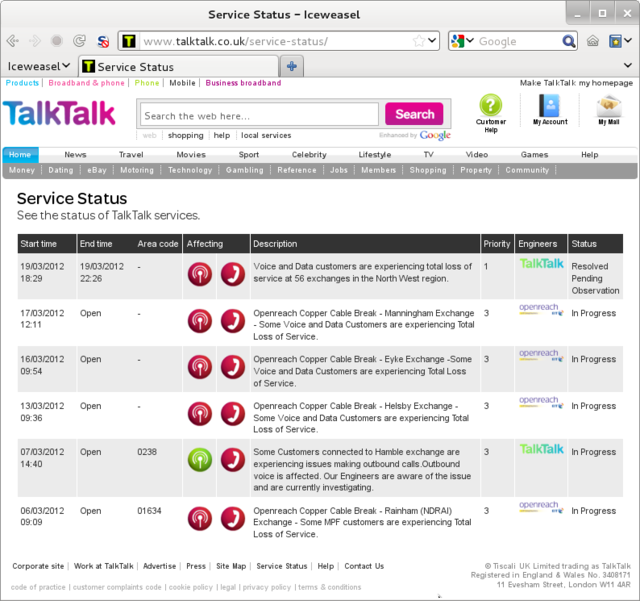Image resolution: width=640 pixels, height=601 pixels.
Task: Follow the Contact Us footer link
Action: 364,566
